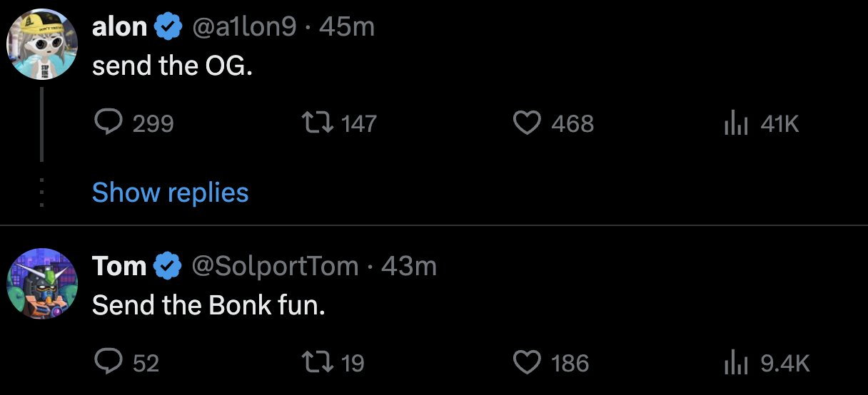The width and height of the screenshot is (868, 395).
Task: View analytics for alon's 41K-view tweet
Action: pyautogui.click(x=735, y=124)
